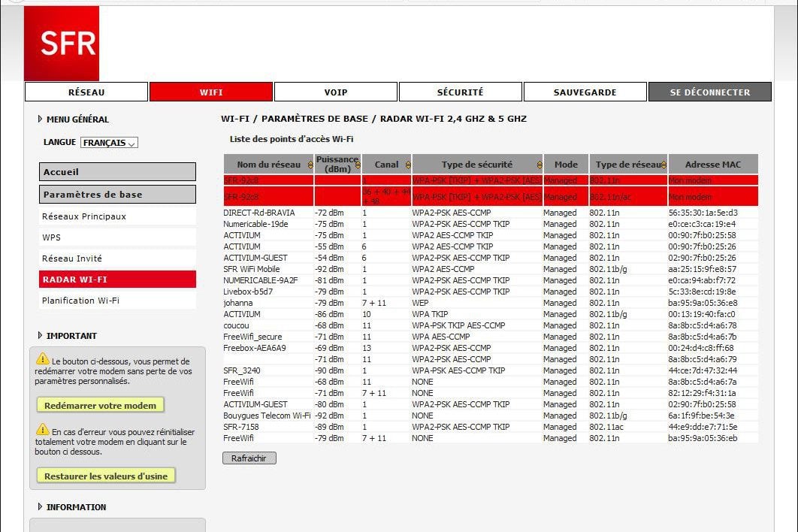Click warning icon above Restaurer les valeurs

pyautogui.click(x=43, y=430)
